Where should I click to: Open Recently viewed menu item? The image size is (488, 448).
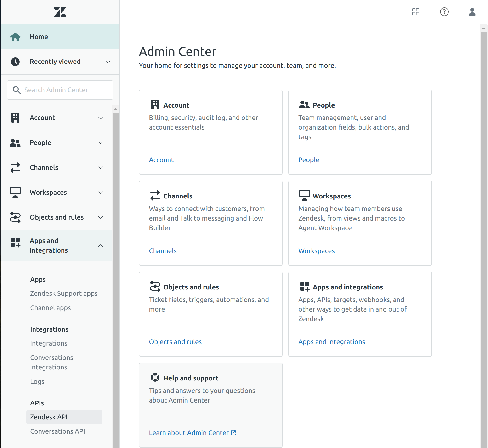coord(60,62)
